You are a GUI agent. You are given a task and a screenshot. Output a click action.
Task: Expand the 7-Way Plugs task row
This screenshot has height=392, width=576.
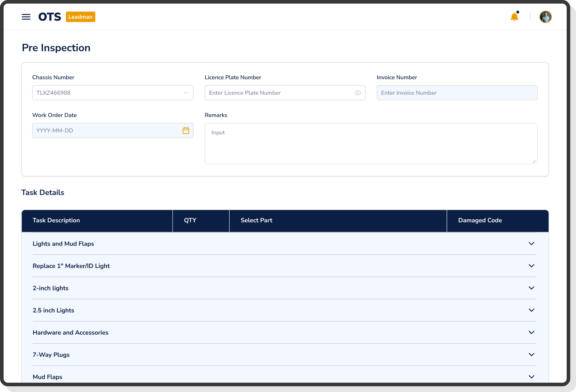tap(531, 355)
